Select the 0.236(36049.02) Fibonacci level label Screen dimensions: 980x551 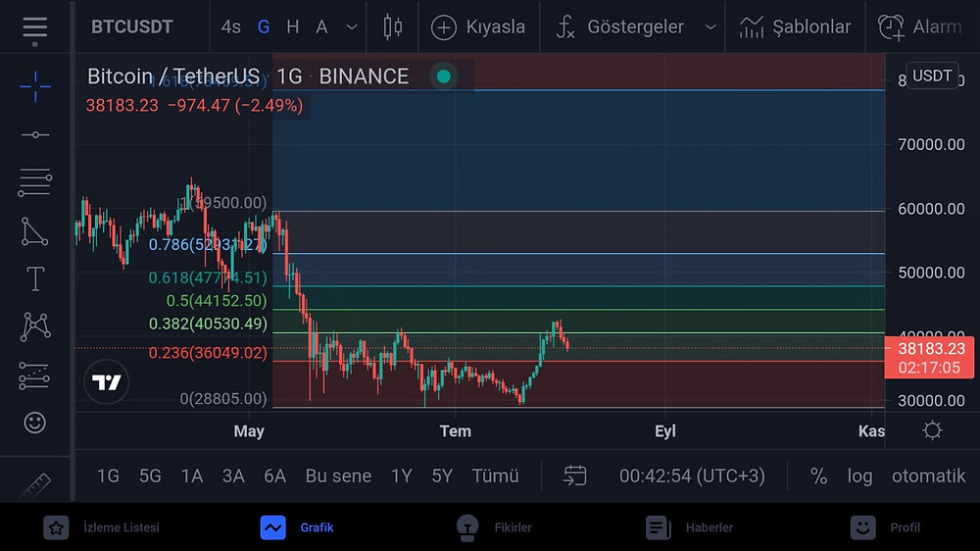pyautogui.click(x=208, y=353)
